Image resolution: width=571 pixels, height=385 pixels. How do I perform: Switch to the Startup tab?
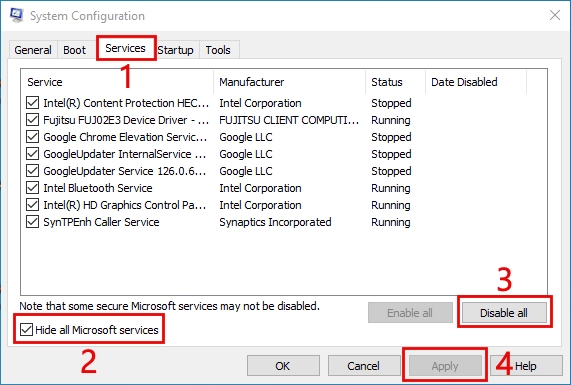pos(176,50)
